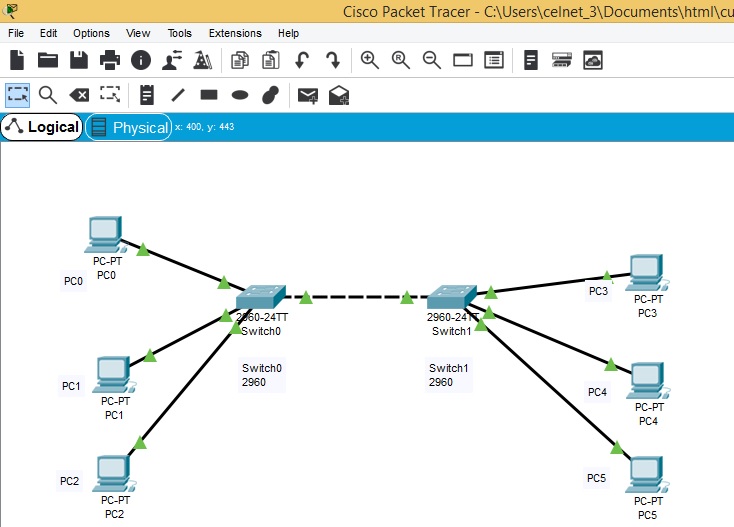This screenshot has height=527, width=734.
Task: Switch to the Logical workspace tab
Action: point(42,127)
